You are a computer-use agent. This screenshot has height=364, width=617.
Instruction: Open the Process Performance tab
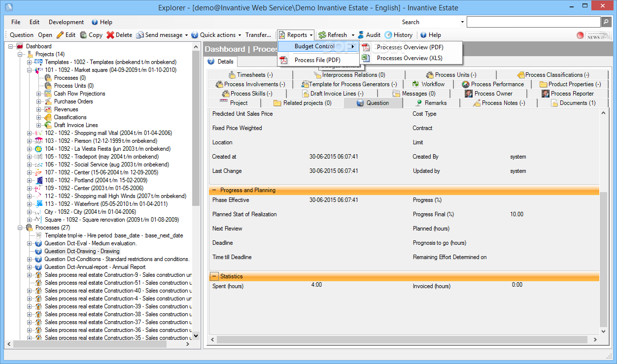point(492,84)
